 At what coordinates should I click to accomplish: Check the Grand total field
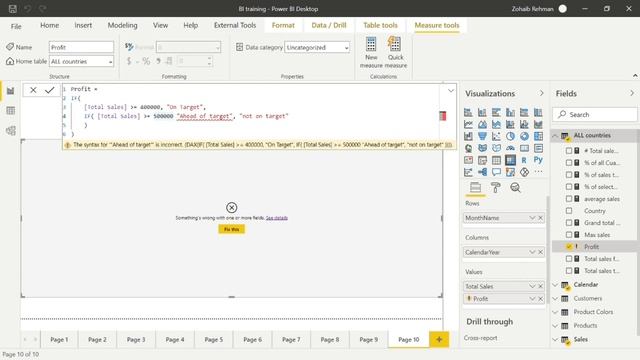(x=569, y=222)
